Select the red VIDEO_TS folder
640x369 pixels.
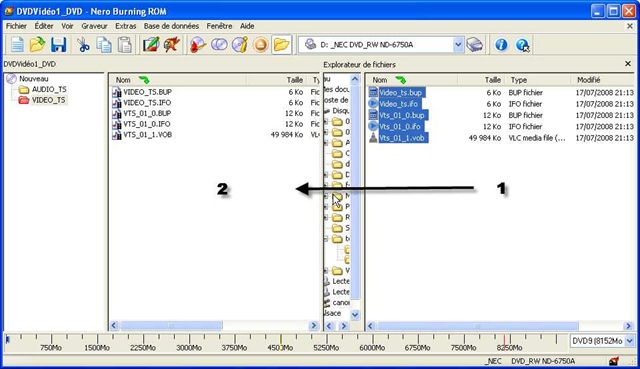point(48,100)
